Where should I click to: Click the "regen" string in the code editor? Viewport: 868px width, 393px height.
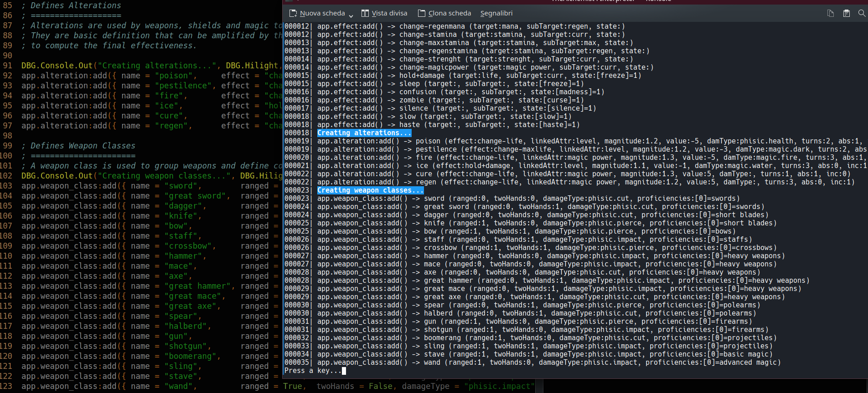pos(171,126)
